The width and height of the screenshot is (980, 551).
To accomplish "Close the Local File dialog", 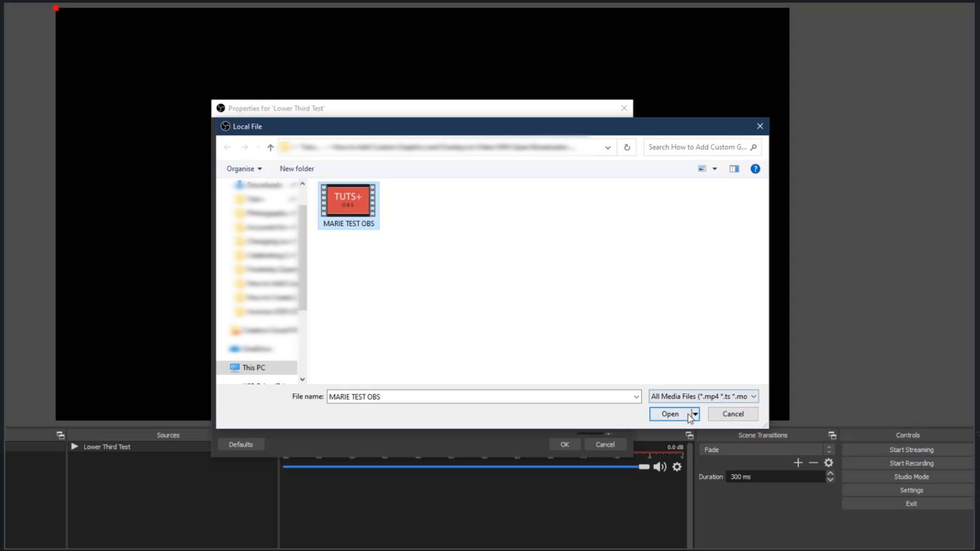I will click(x=760, y=126).
